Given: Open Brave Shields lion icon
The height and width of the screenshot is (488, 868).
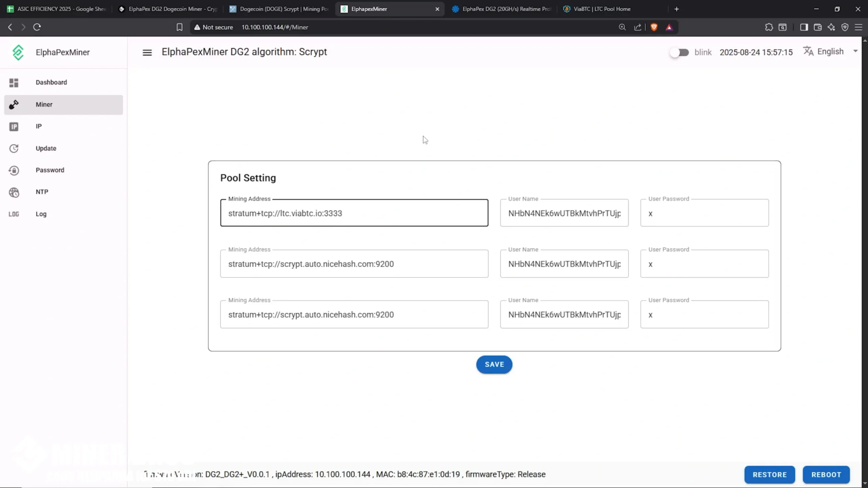Looking at the screenshot, I should point(654,27).
